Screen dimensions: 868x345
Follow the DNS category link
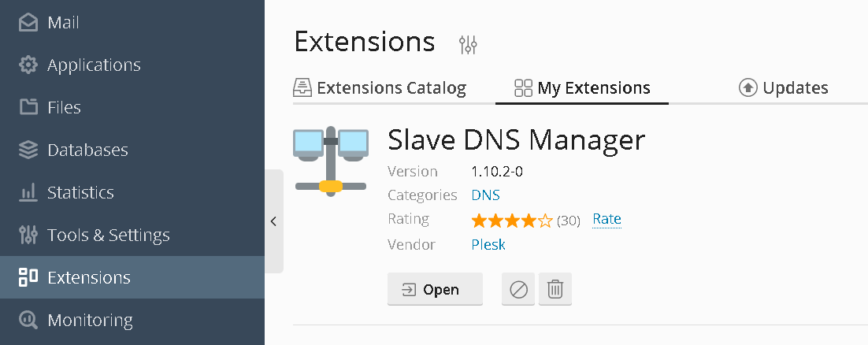tap(485, 195)
